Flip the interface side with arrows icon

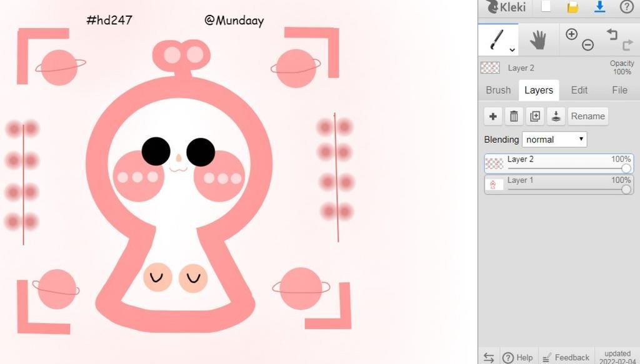coord(489,358)
